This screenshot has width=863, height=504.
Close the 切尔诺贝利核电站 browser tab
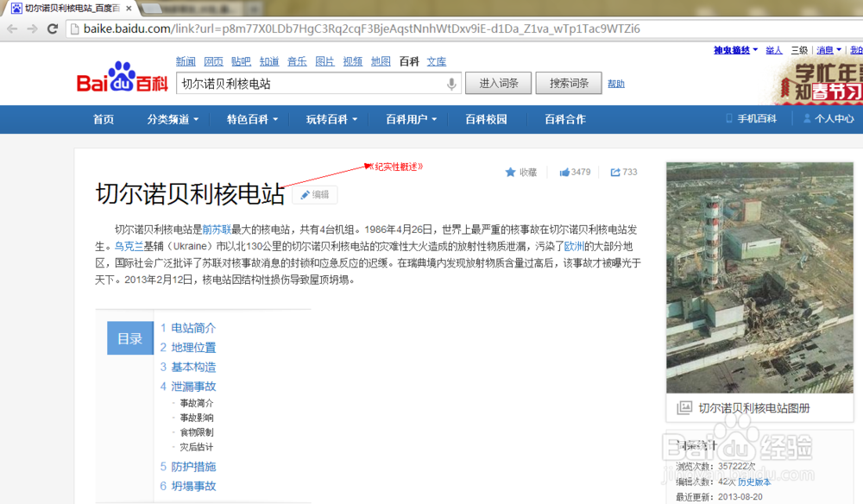pyautogui.click(x=129, y=9)
